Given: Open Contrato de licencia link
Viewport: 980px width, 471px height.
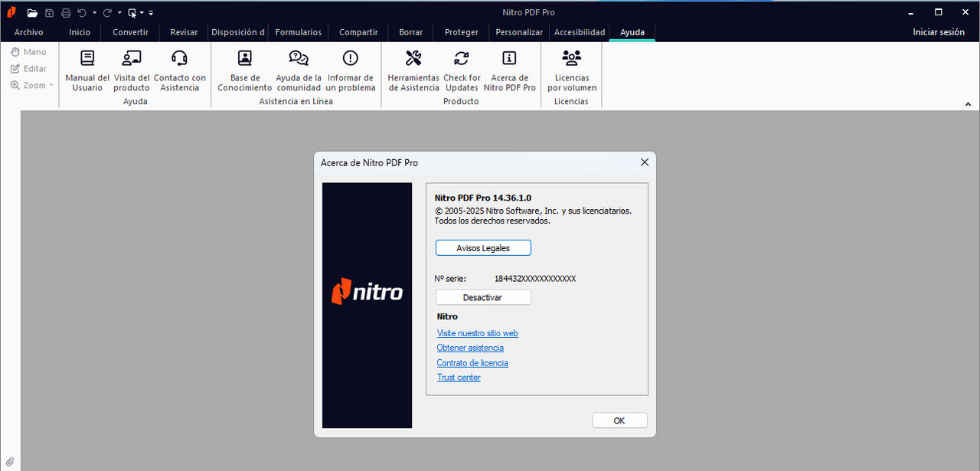Looking at the screenshot, I should [x=472, y=363].
